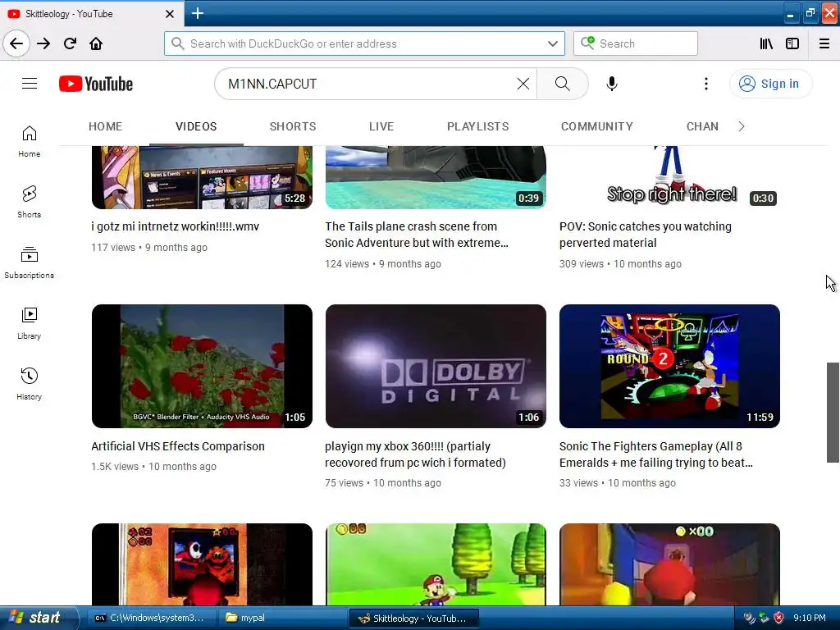Screen dimensions: 840x630
Task: Open the PLAYLISTS tab
Action: coord(478,126)
